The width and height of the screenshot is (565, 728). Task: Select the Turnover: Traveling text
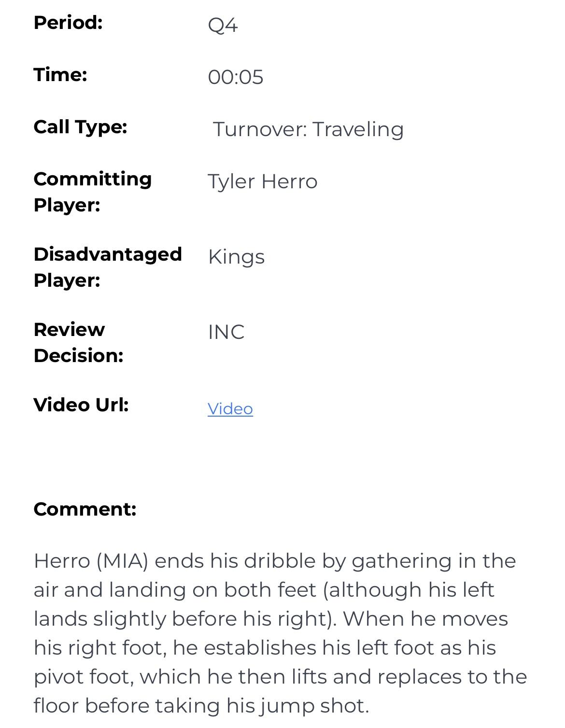tap(308, 129)
